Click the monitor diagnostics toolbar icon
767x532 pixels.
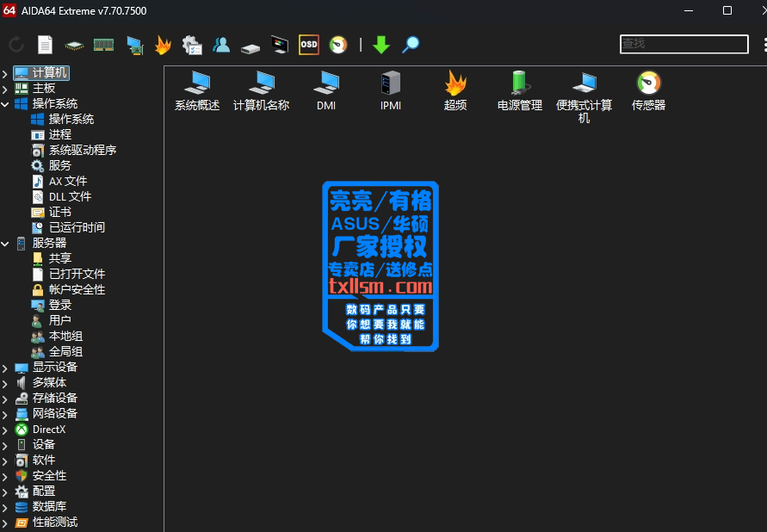pos(280,45)
